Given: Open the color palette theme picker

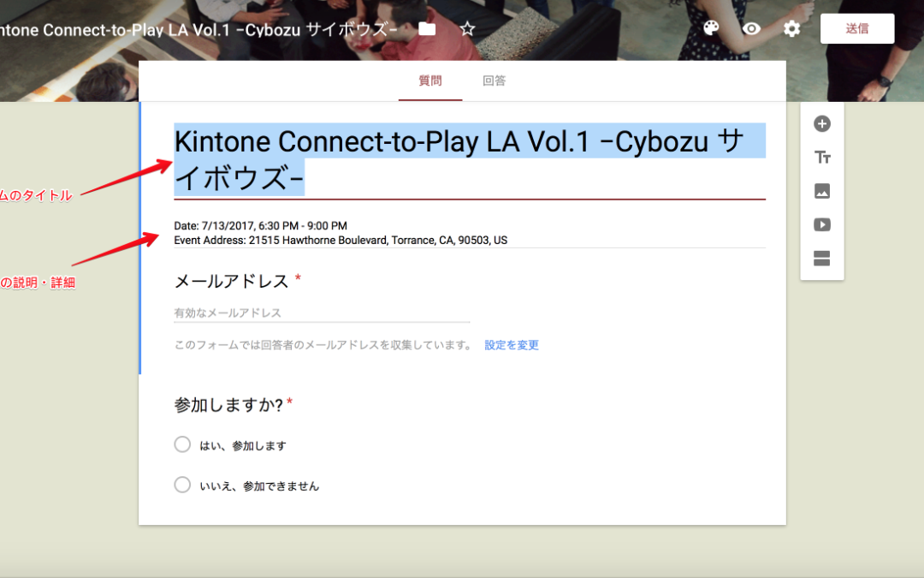Looking at the screenshot, I should click(711, 28).
